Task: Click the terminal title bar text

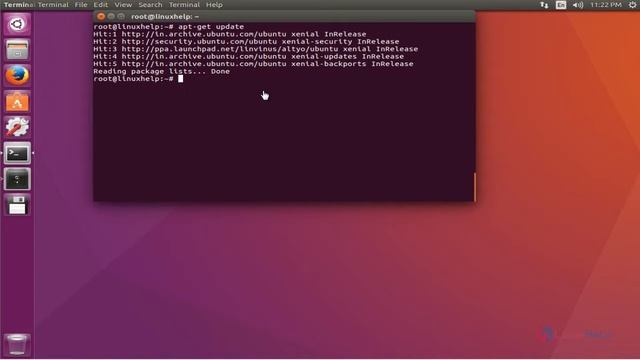Action: 165,17
